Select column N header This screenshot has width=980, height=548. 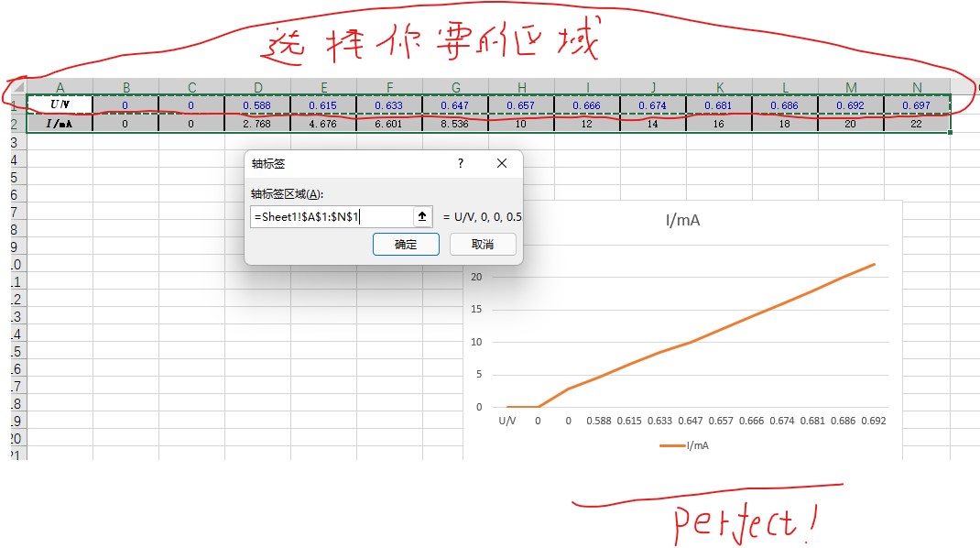917,87
